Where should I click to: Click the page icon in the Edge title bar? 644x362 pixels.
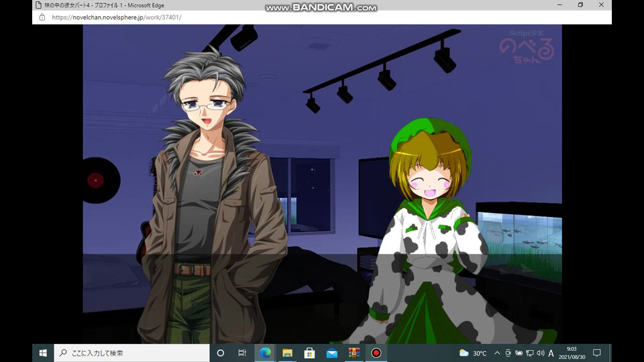click(x=38, y=5)
